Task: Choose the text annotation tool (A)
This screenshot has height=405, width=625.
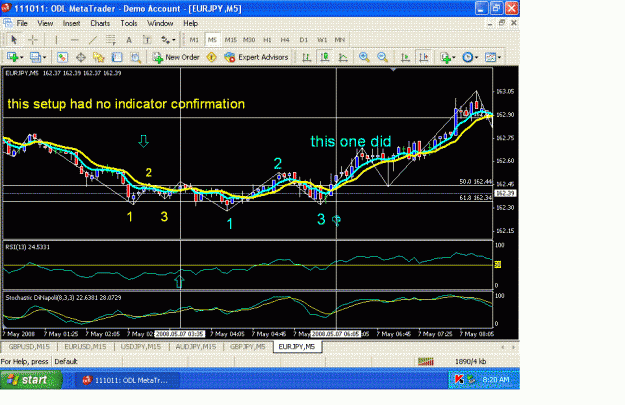Action: point(129,39)
